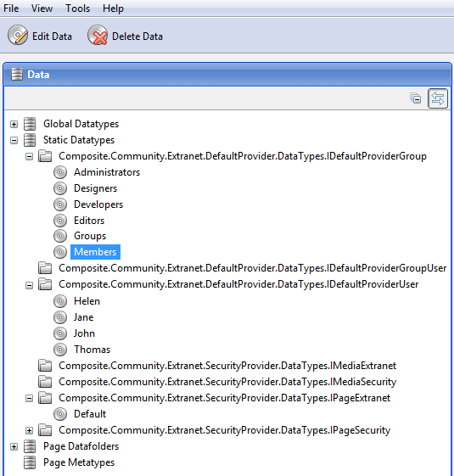Viewport: 454px width, 476px height.
Task: Select the Page Datafolders label
Action: tap(81, 446)
